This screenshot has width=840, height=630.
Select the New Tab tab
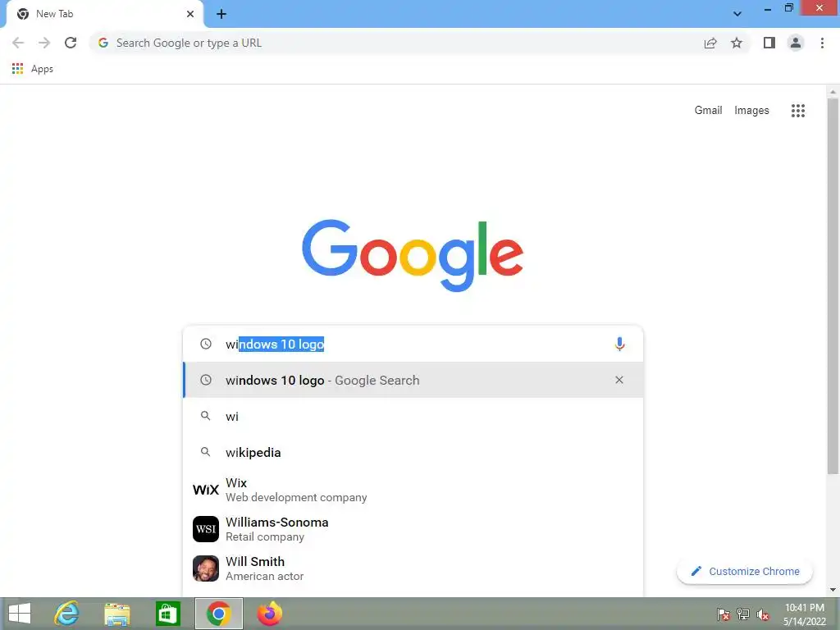[104, 14]
